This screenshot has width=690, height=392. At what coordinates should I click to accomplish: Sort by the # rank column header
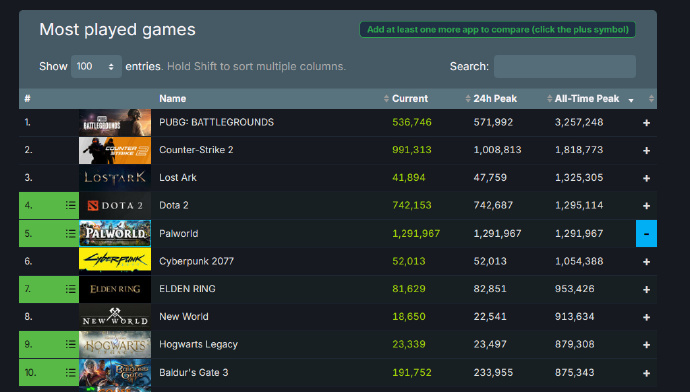click(x=27, y=99)
